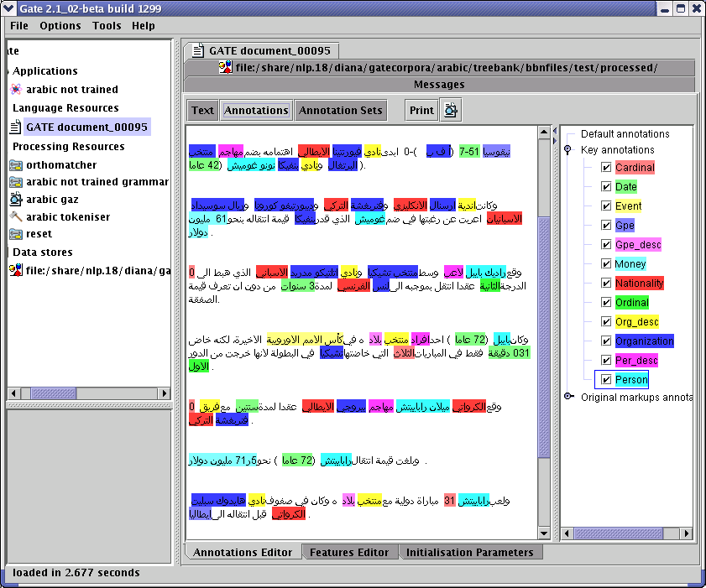The height and width of the screenshot is (588, 706).
Task: Hide Organization annotations via its checkbox
Action: tap(606, 341)
